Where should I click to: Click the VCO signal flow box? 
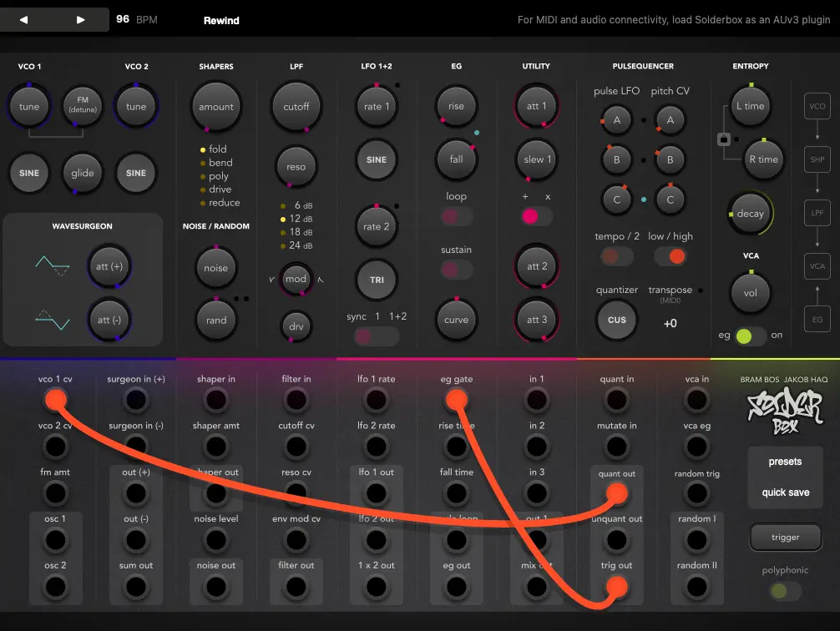tap(817, 106)
